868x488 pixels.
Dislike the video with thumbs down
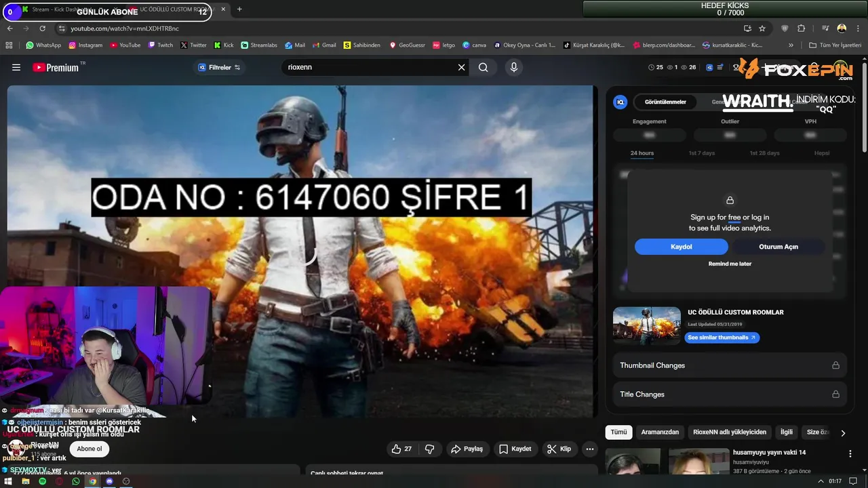pos(429,449)
